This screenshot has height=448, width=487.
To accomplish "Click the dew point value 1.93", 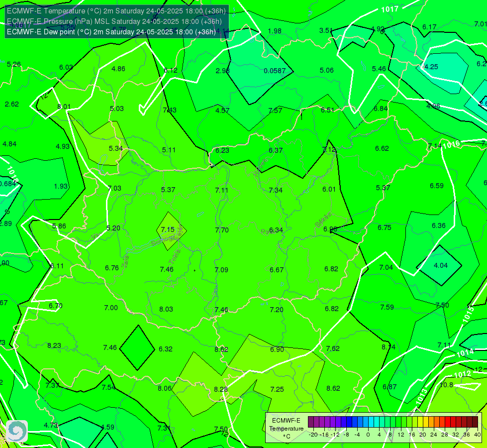I will [x=61, y=186].
